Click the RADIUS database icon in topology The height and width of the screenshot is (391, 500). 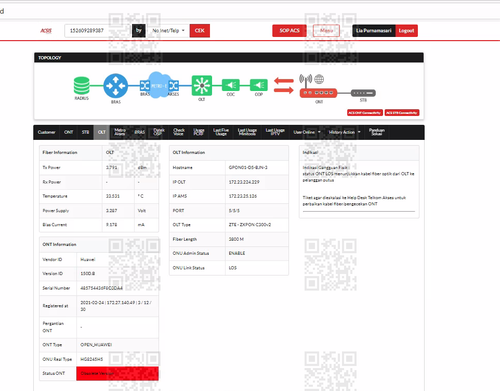pos(82,86)
